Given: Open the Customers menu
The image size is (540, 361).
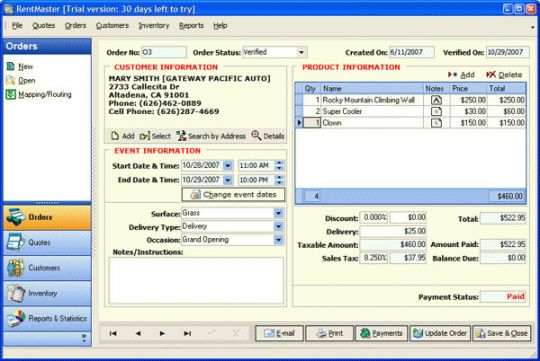Looking at the screenshot, I should pyautogui.click(x=112, y=26).
